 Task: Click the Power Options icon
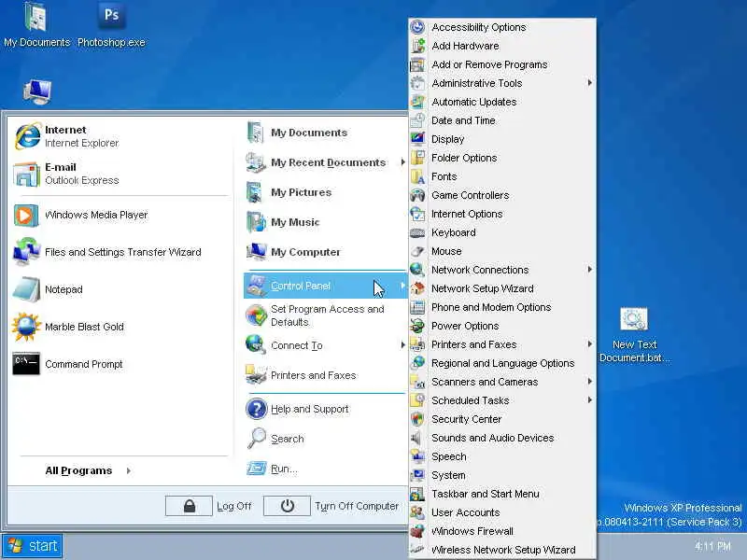point(417,326)
